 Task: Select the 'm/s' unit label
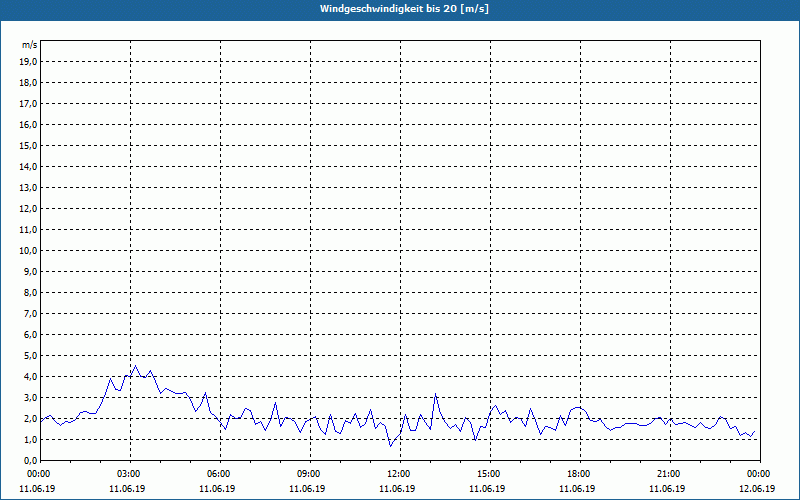[x=30, y=45]
